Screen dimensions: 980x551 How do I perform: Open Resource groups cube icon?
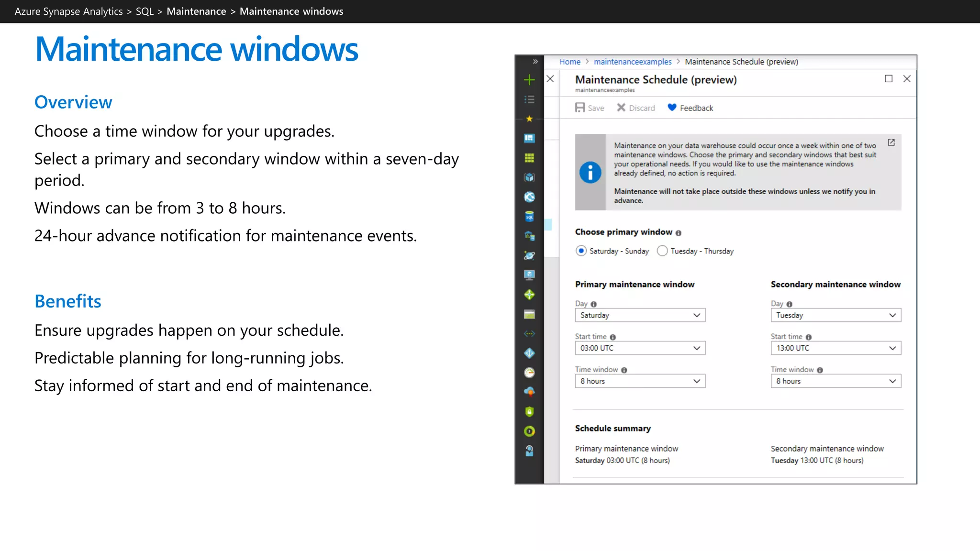click(x=529, y=177)
